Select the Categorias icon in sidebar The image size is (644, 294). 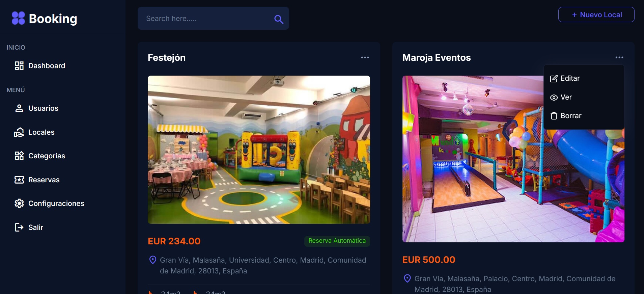(x=19, y=156)
